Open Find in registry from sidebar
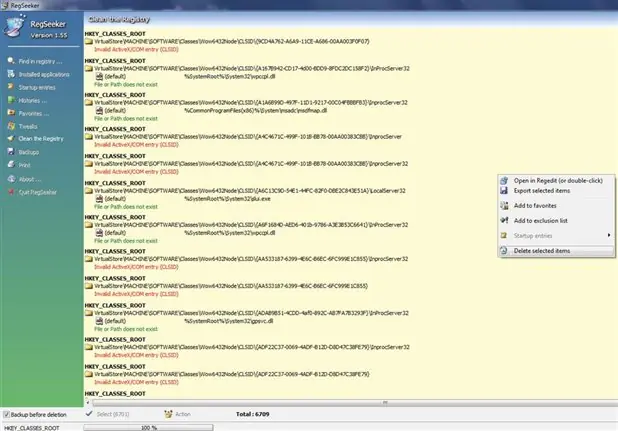618x431 pixels. (x=40, y=61)
